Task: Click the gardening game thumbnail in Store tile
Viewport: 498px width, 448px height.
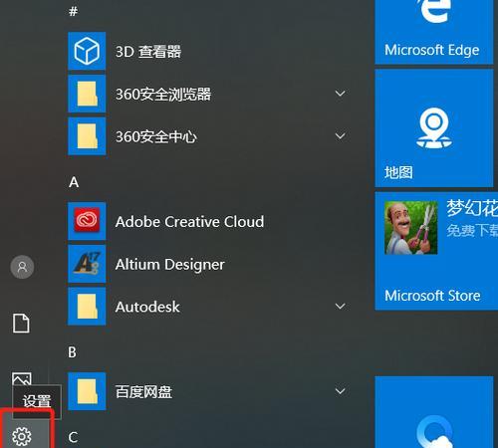Action: (x=411, y=228)
